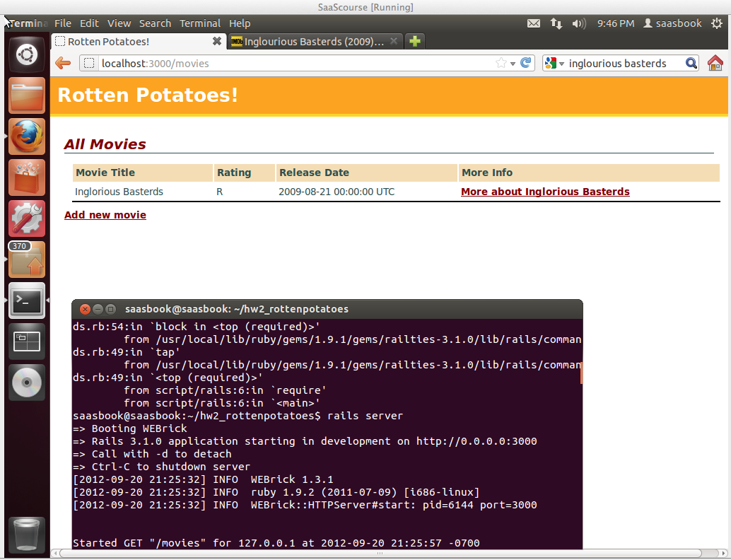
Task: Open the Terminal menu in the menu bar
Action: (x=199, y=23)
